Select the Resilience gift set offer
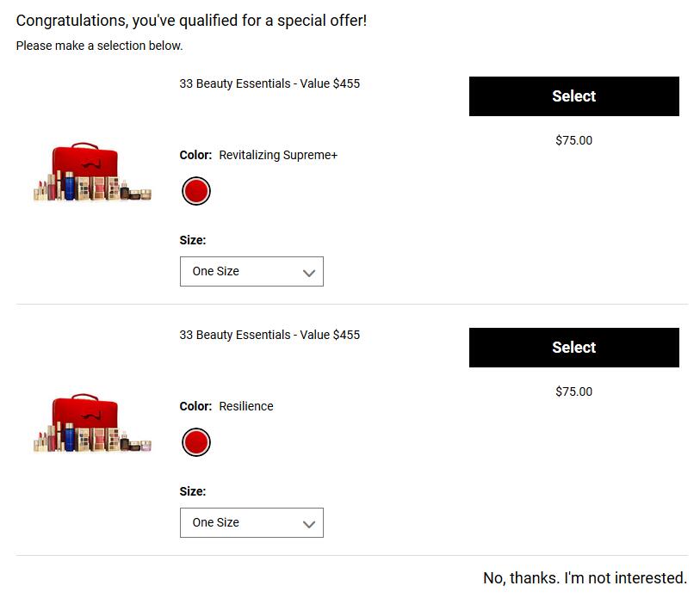This screenshot has height=598, width=700. pos(573,348)
